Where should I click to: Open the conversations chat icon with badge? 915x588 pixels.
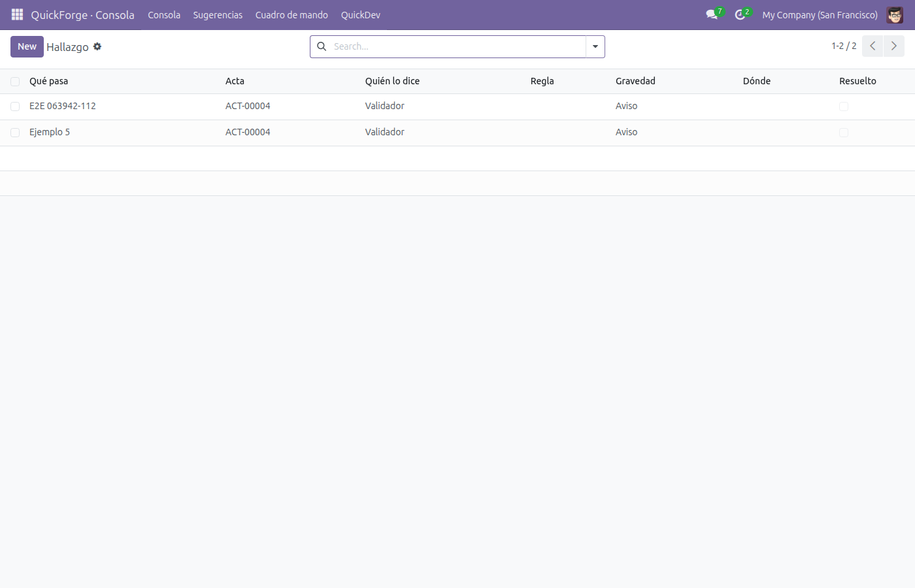[x=712, y=14]
